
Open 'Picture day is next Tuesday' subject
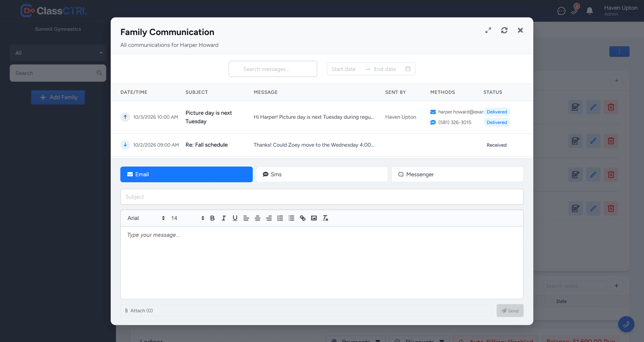[x=209, y=117]
